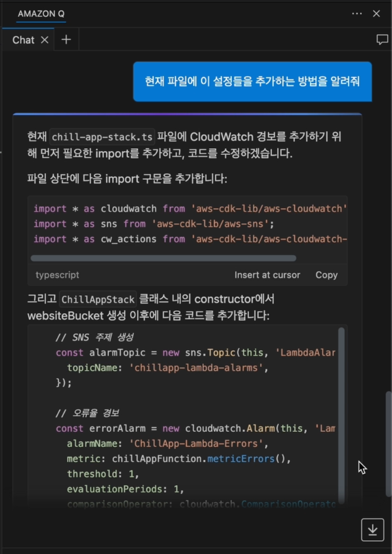Click the feedback speech bubble icon
This screenshot has width=392, height=554.
(382, 39)
